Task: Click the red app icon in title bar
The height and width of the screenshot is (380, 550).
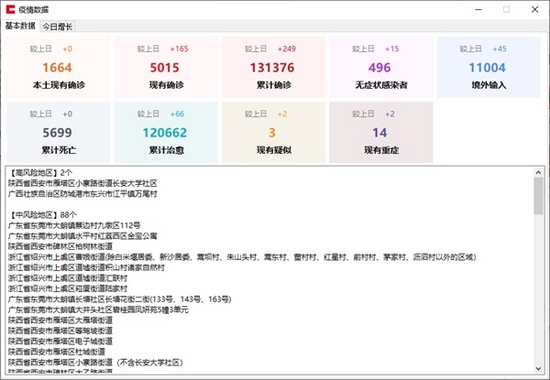Action: tap(10, 9)
